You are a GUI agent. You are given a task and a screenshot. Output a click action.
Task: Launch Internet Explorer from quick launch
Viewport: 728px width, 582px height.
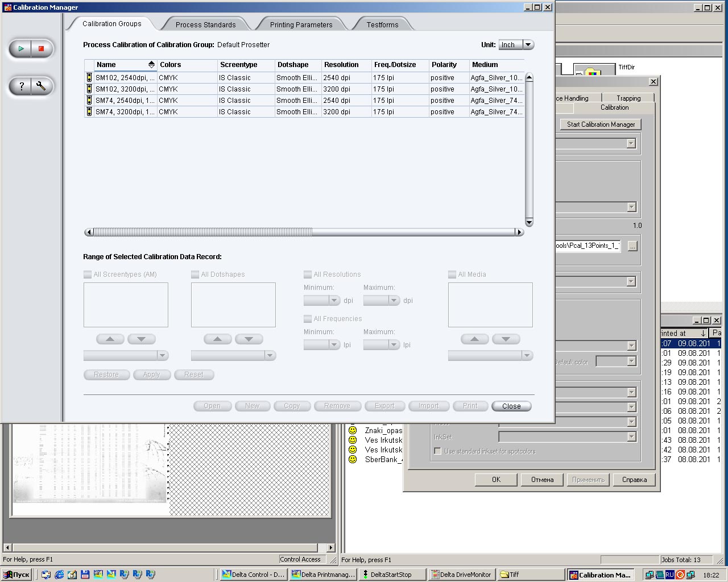click(x=59, y=575)
